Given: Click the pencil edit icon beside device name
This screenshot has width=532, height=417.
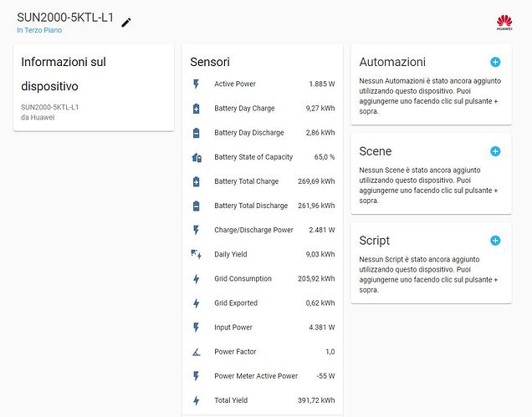Looking at the screenshot, I should [126, 23].
